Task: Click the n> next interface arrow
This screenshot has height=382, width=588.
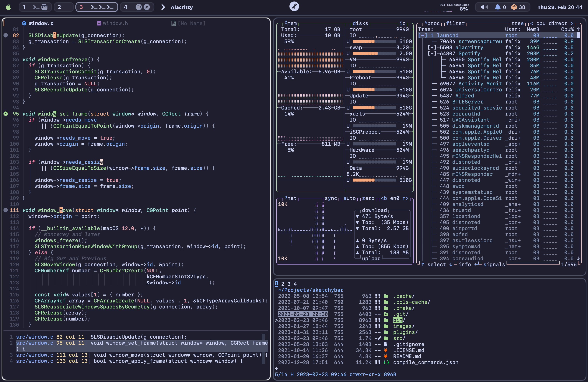Action: 405,198
